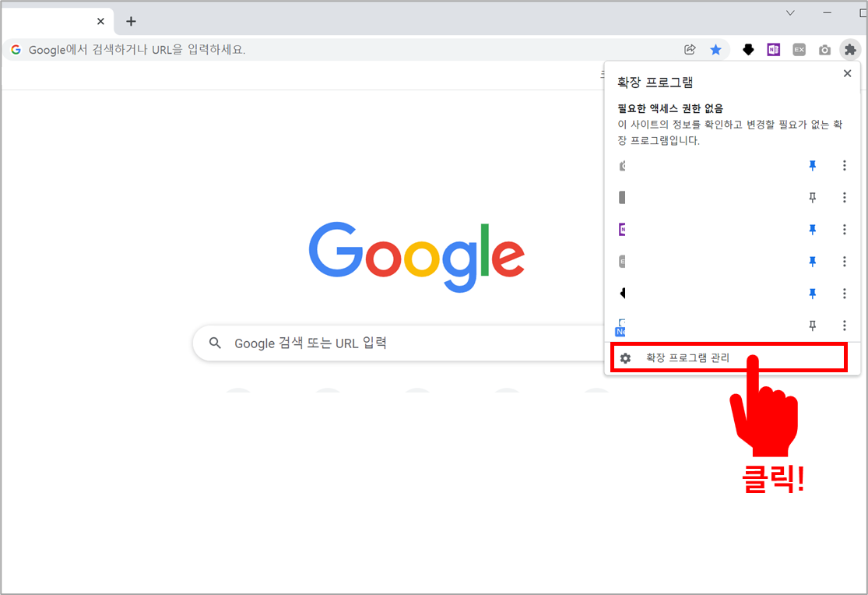Click the share page icon in address bar
The image size is (868, 595).
pyautogui.click(x=690, y=50)
